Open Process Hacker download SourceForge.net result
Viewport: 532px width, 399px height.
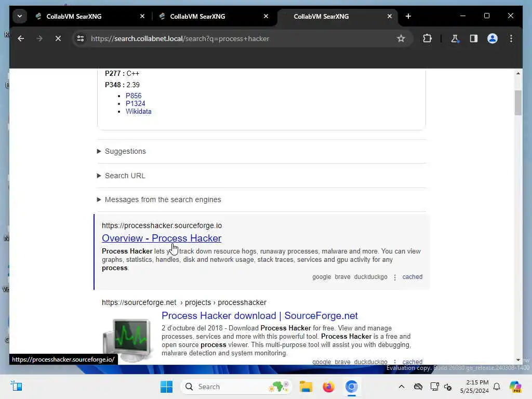coord(260,315)
